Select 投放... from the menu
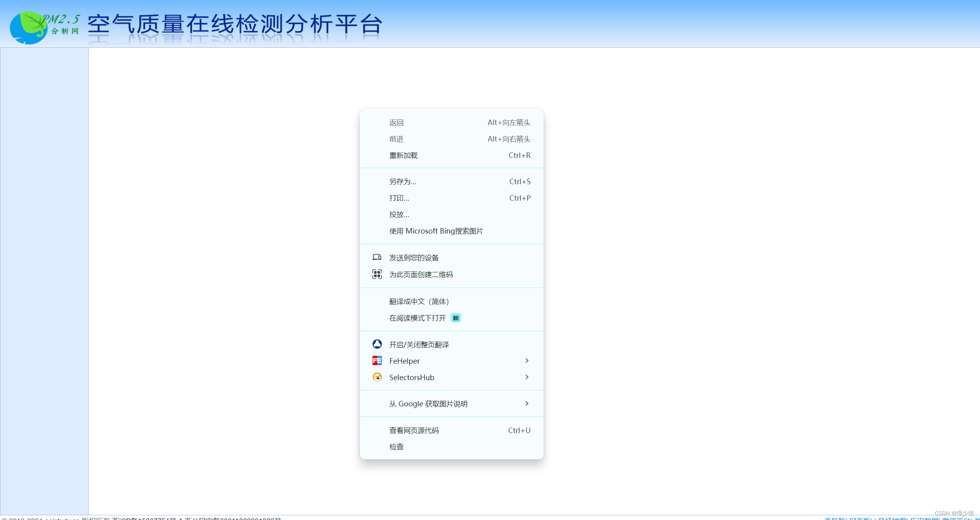This screenshot has height=520, width=980. pos(399,214)
